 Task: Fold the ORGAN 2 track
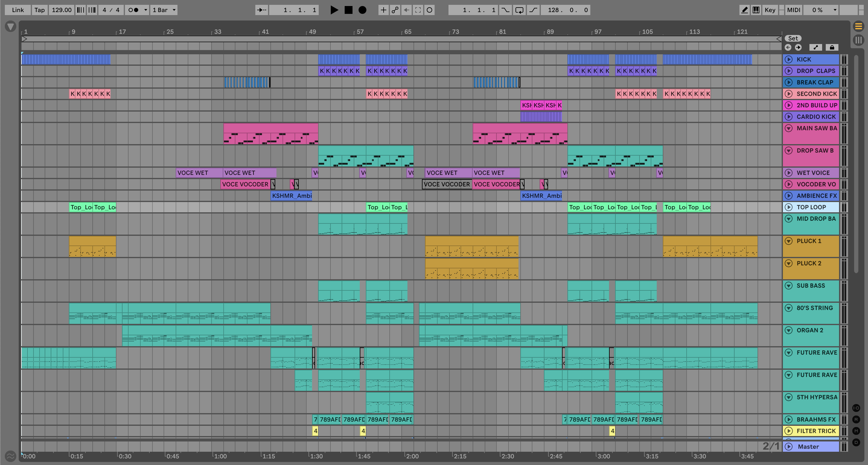pos(789,330)
